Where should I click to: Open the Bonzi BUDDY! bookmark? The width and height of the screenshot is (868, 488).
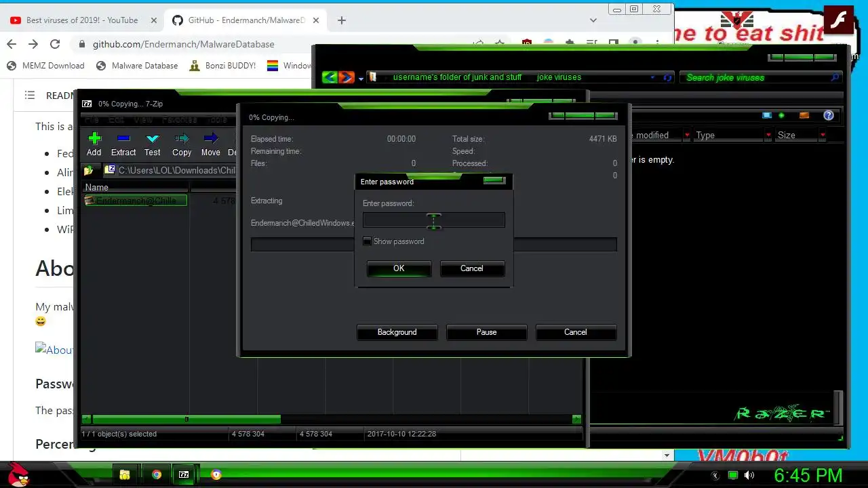click(222, 66)
